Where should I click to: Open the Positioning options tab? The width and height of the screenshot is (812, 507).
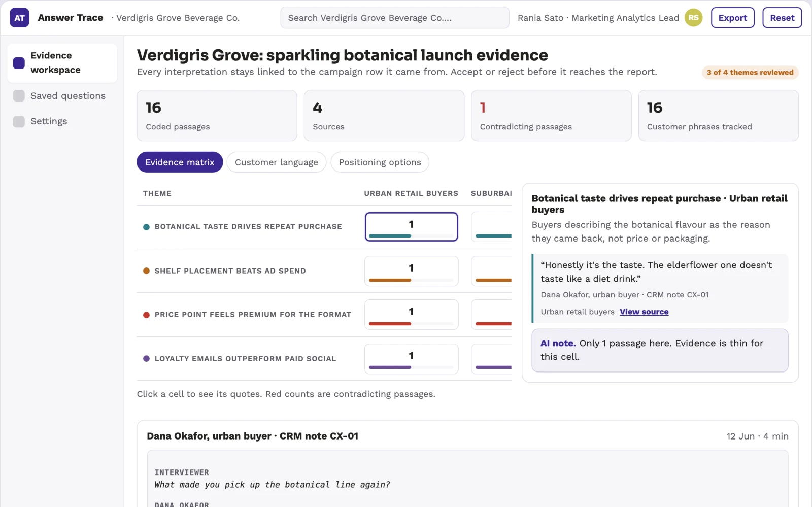pyautogui.click(x=380, y=162)
